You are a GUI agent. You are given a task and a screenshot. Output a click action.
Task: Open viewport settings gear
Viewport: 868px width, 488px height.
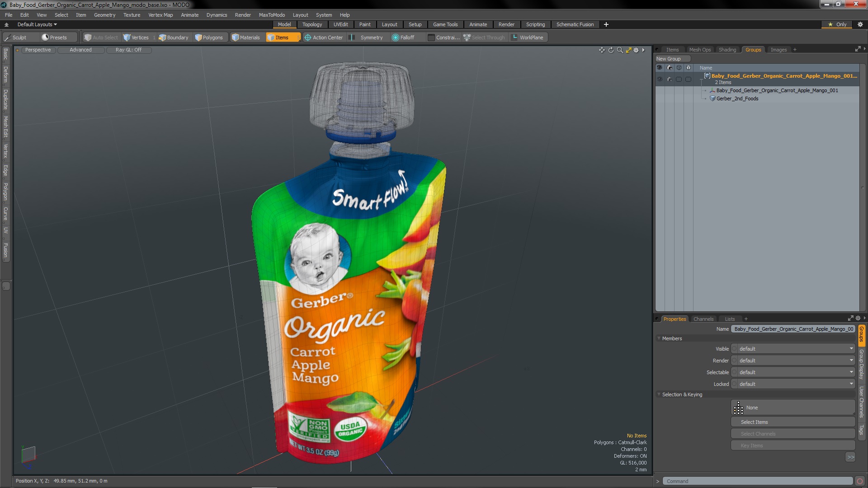click(637, 50)
